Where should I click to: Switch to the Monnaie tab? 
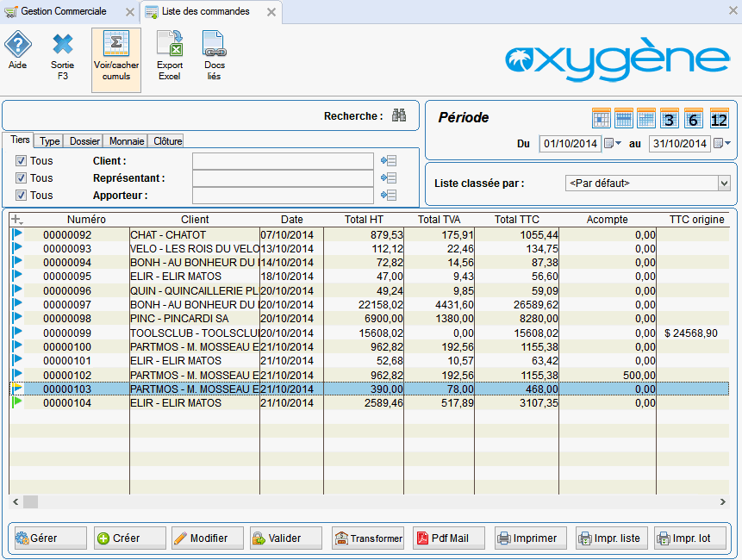(x=127, y=141)
